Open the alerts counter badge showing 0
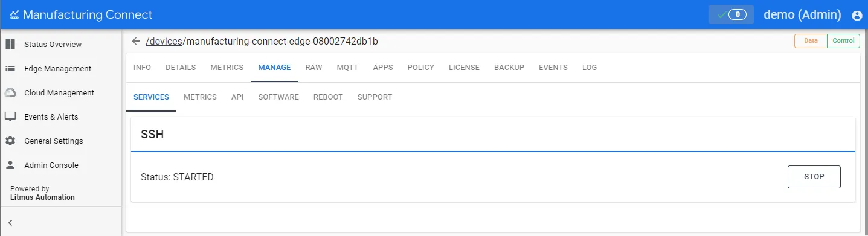 click(731, 14)
